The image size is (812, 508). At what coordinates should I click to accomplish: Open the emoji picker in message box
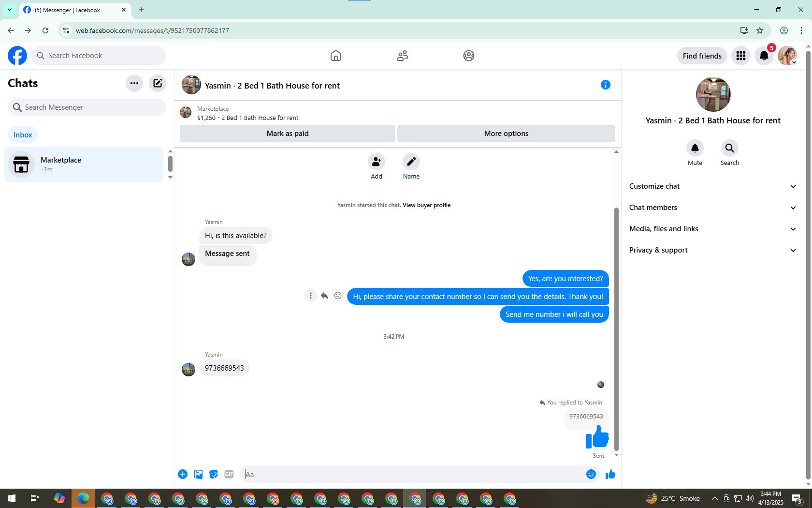coord(591,474)
